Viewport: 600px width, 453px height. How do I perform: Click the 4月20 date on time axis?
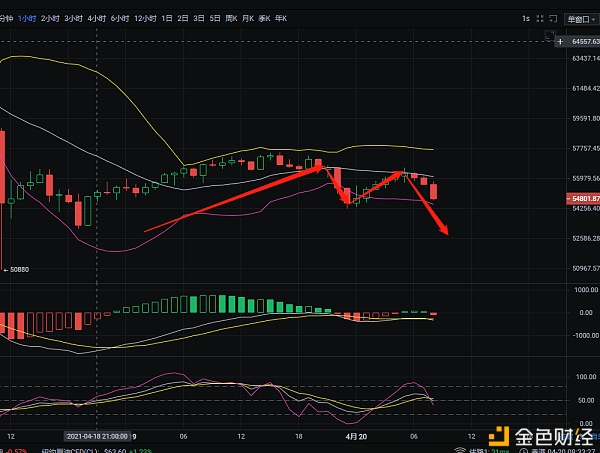coord(356,437)
